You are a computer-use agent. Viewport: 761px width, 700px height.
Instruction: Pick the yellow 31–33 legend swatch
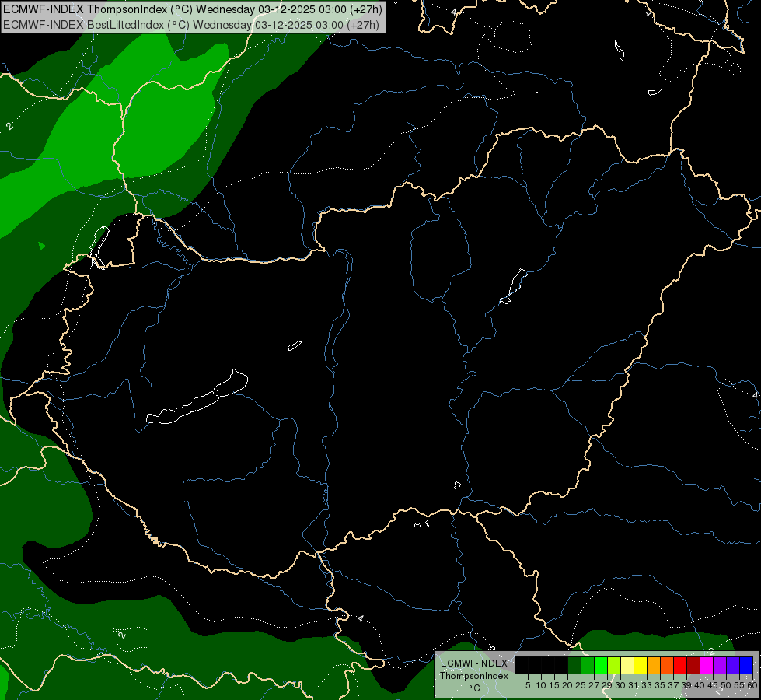coord(641,665)
